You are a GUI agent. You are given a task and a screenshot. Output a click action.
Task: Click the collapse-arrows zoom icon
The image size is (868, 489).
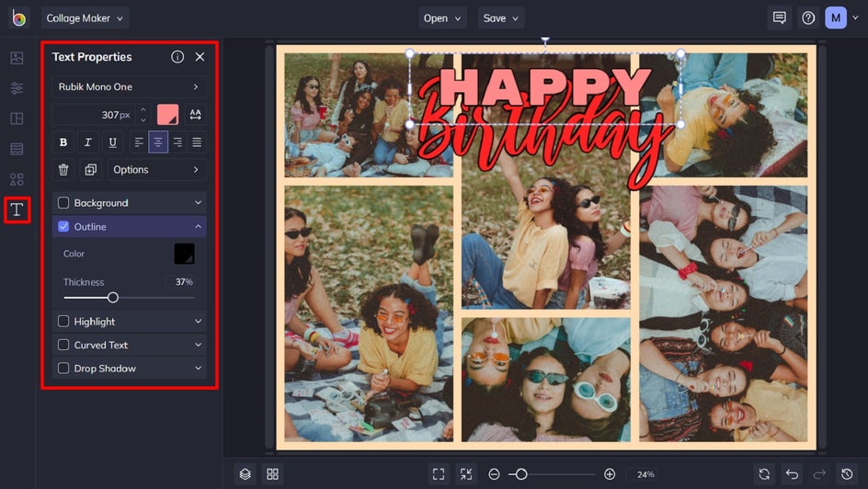tap(466, 474)
